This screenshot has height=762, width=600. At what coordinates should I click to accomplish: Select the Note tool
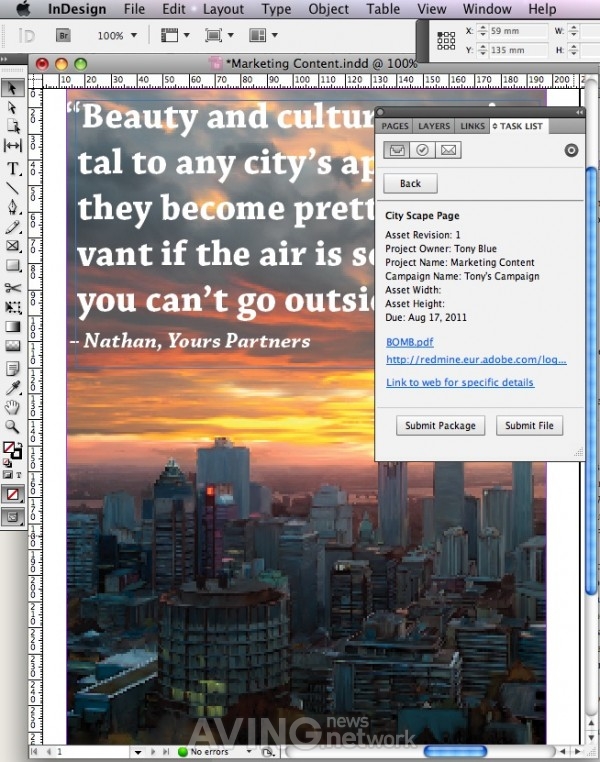pos(13,368)
